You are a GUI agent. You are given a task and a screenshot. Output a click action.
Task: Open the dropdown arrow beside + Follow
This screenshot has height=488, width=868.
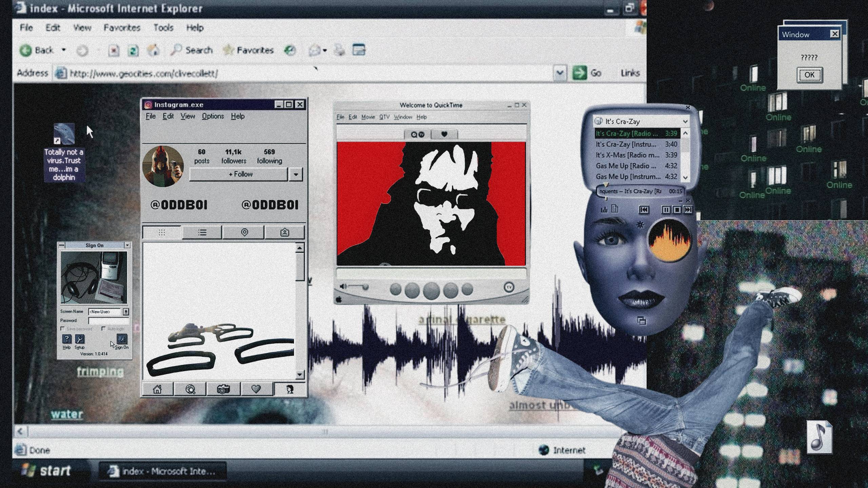[x=296, y=175]
